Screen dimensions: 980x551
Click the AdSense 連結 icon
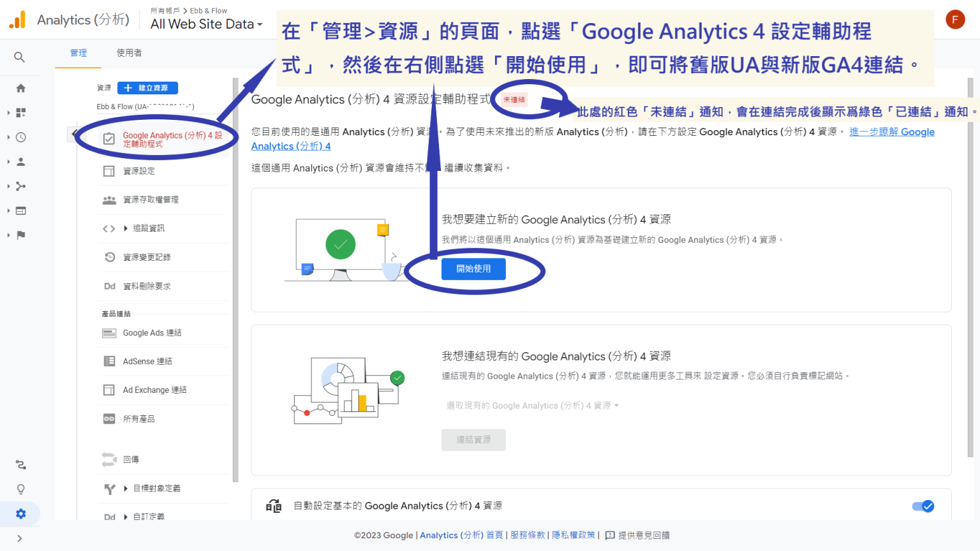coord(109,361)
